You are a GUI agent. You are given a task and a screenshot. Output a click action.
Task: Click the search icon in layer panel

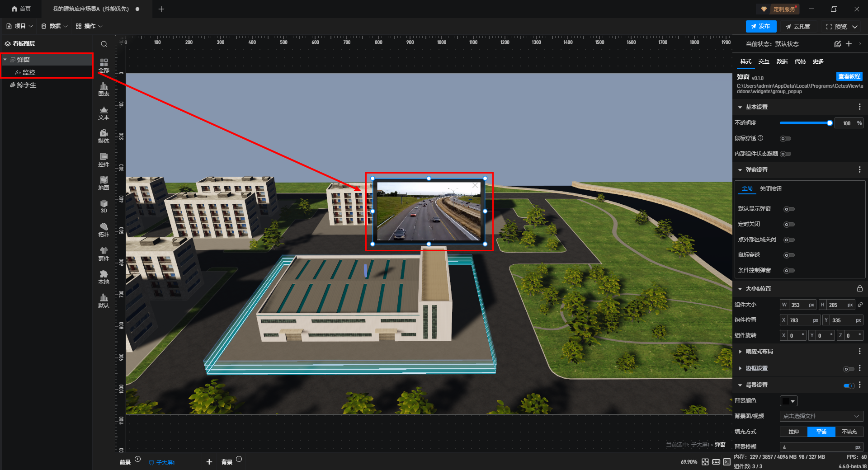click(104, 44)
